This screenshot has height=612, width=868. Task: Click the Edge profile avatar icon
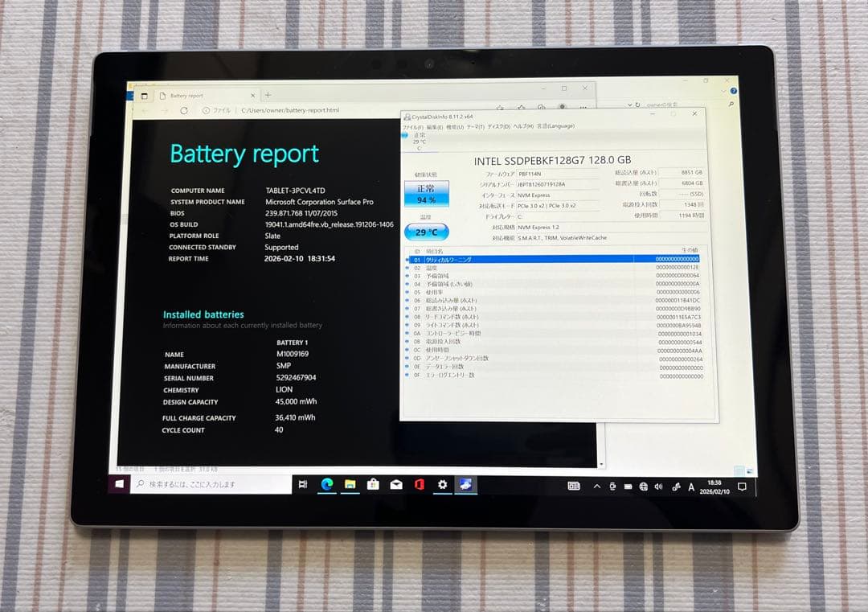pyautogui.click(x=561, y=108)
